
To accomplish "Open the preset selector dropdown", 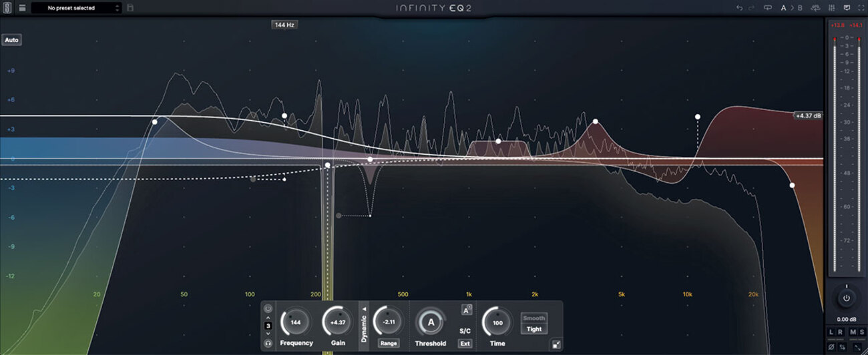I will point(76,8).
